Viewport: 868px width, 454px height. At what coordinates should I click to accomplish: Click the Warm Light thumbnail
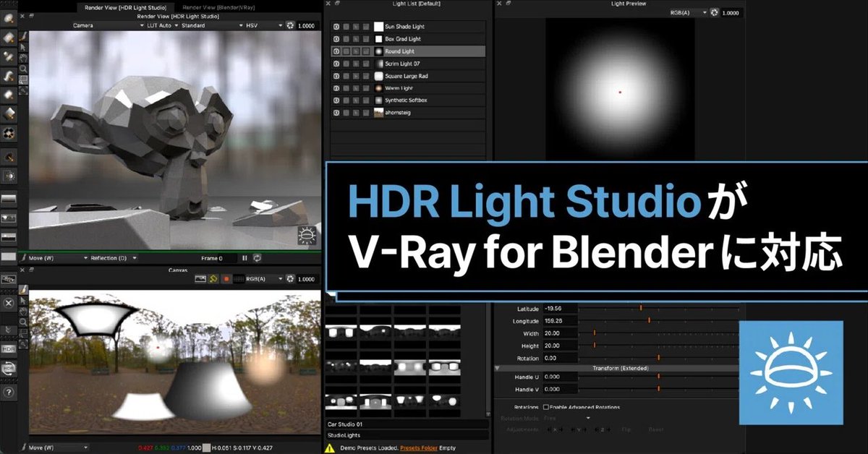point(378,88)
